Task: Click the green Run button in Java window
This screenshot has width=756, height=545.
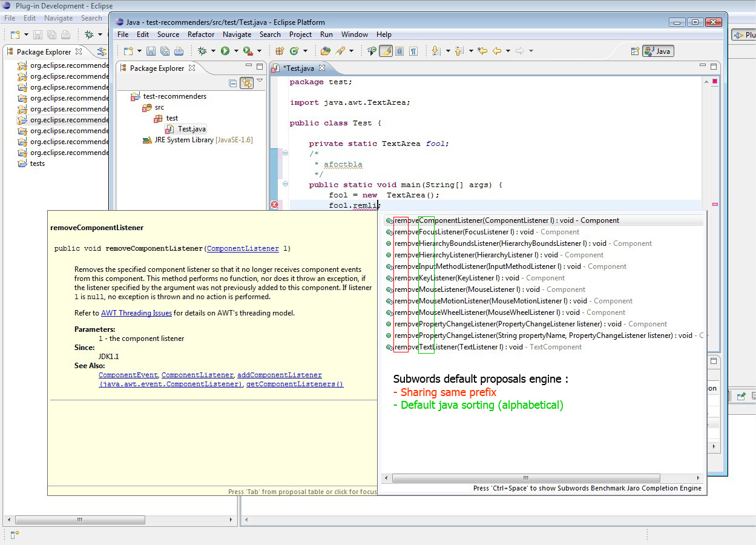Action: tap(225, 51)
